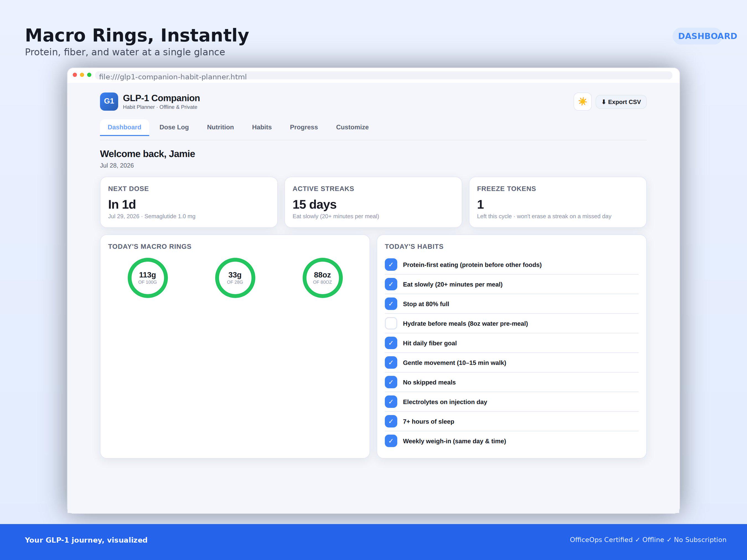Click the "GLP-1 Companion" app title
This screenshot has height=560, width=747.
[x=161, y=98]
